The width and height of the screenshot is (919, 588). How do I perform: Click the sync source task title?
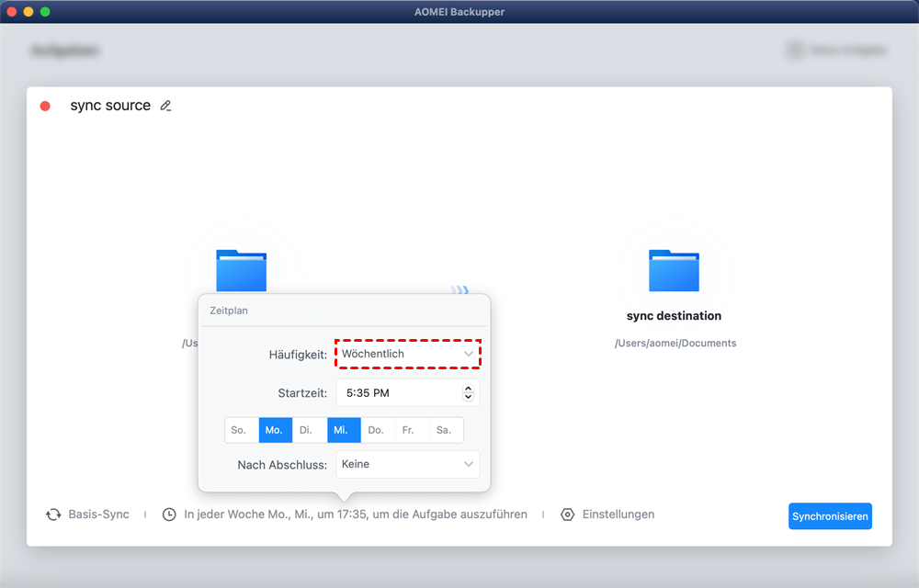coord(110,106)
